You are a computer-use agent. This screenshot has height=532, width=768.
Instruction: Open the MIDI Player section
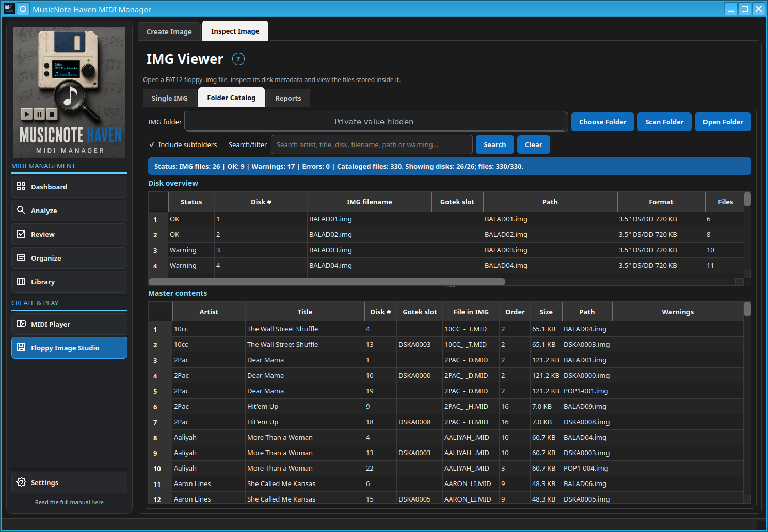pyautogui.click(x=69, y=324)
